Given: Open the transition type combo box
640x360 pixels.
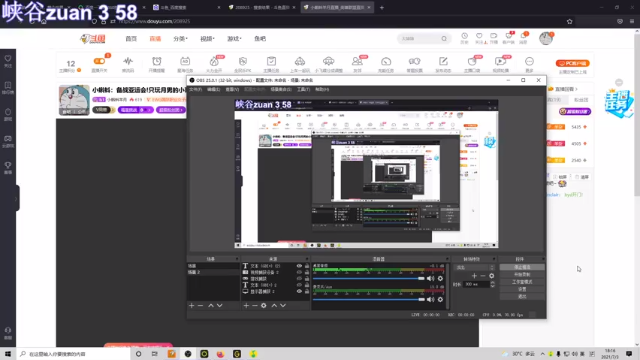Looking at the screenshot, I should pyautogui.click(x=474, y=267).
